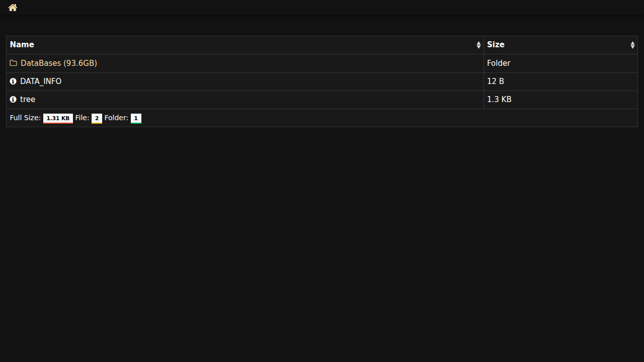Click the Full Size label text
The width and height of the screenshot is (644, 362).
[25, 118]
